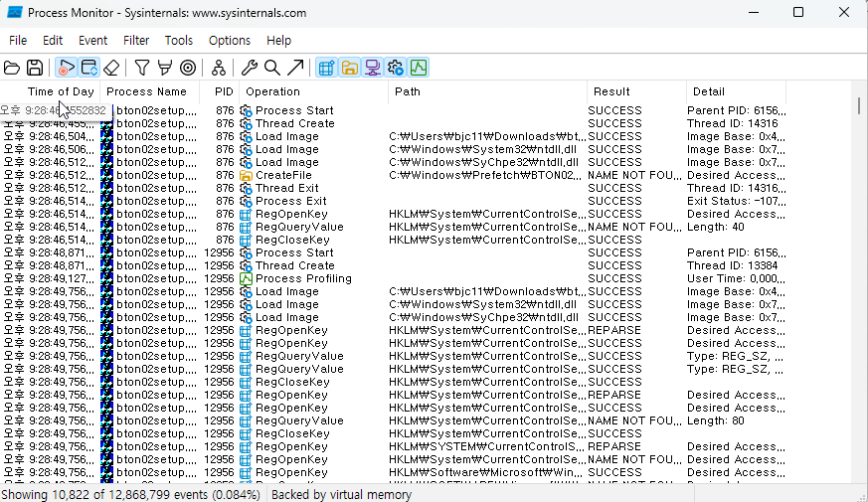Open the File menu

(18, 41)
